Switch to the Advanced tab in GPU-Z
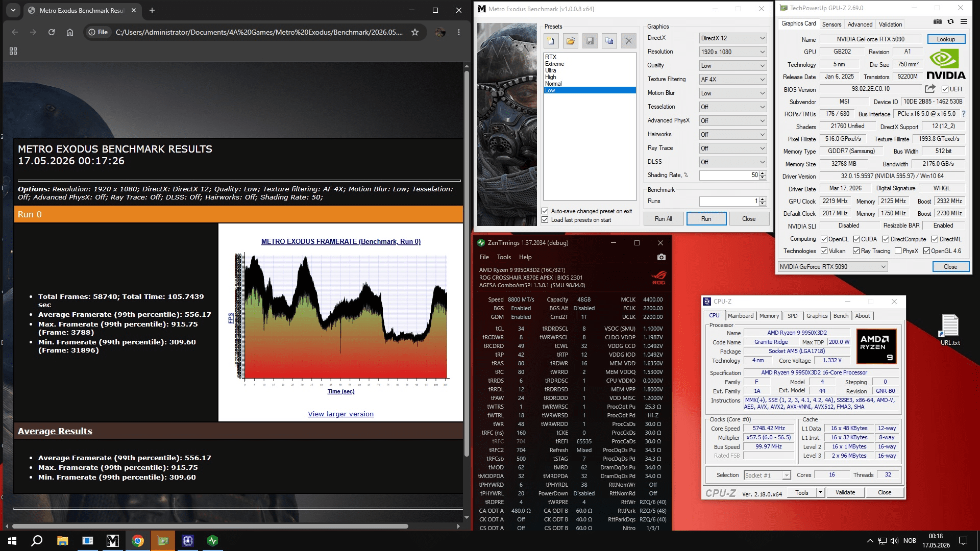The image size is (980, 551). click(x=860, y=24)
